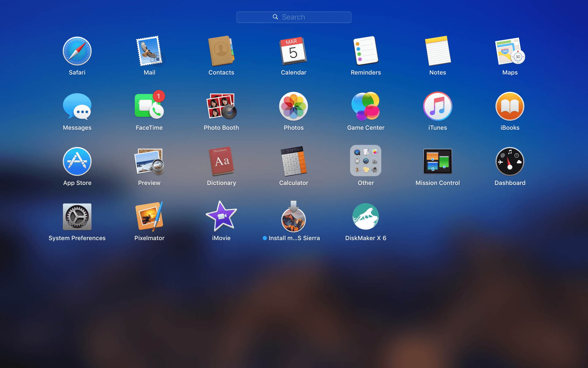This screenshot has width=588, height=368.
Task: Open the DiskMaker X 6 app
Action: [366, 217]
